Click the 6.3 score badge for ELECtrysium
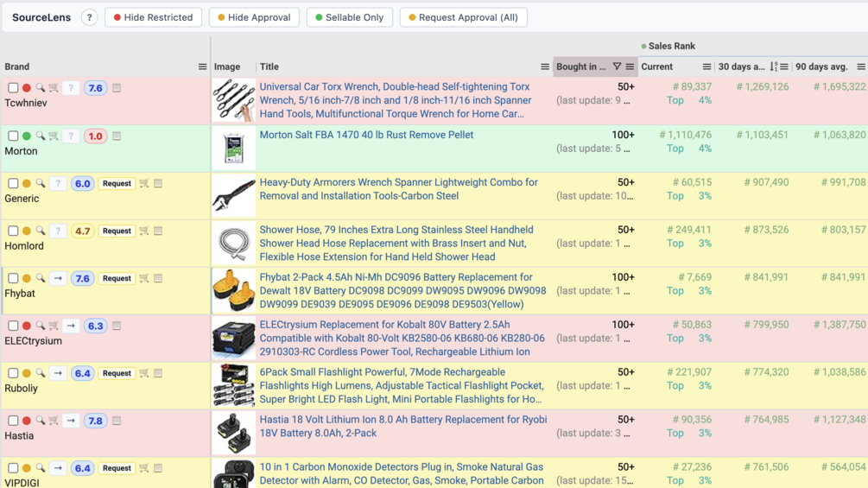This screenshot has height=488, width=868. (x=95, y=326)
